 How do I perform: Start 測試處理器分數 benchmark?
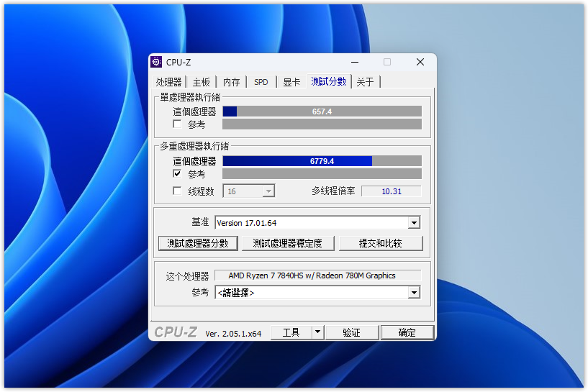[x=198, y=243]
